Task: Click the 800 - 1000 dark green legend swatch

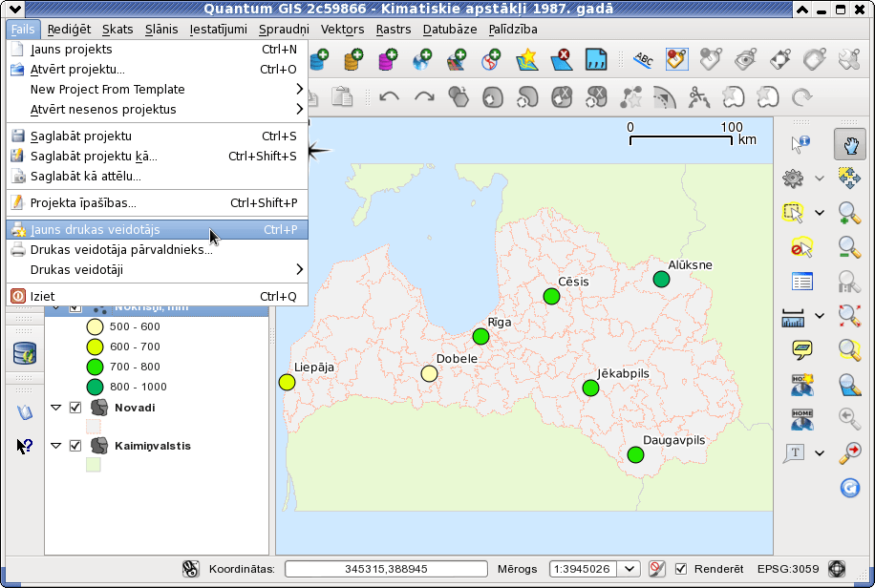Action: coord(95,388)
